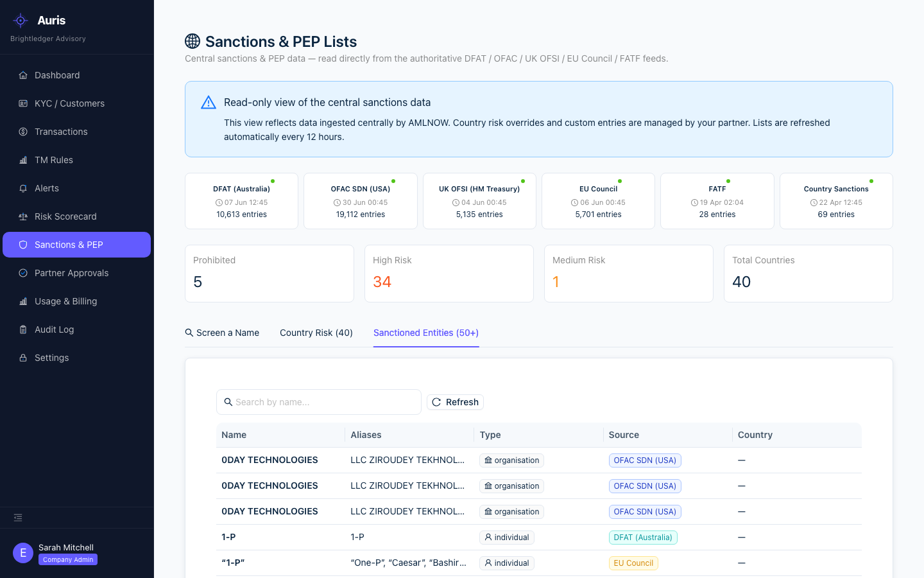Click the Brightledger Advisory subtitle

coord(48,39)
